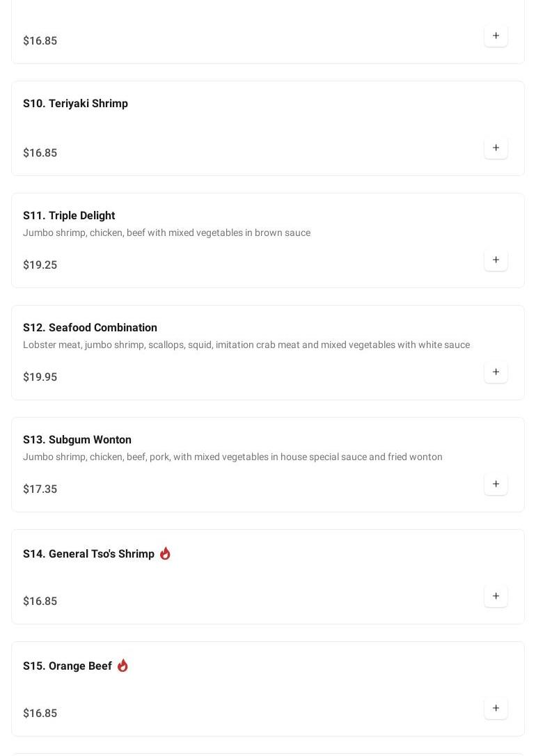Viewport: 536px width, 756px height.
Task: Click spicy flame icon beside Orange Beef
Action: (x=123, y=666)
